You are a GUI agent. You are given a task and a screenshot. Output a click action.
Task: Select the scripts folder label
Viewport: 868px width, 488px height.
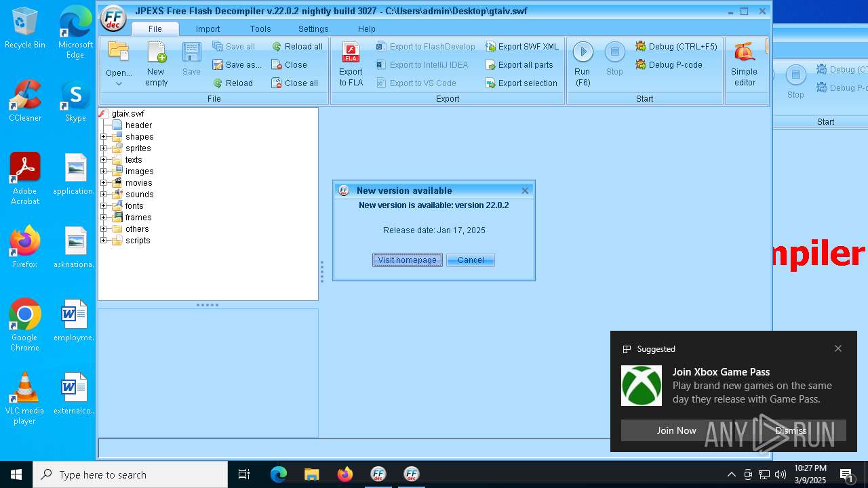(x=138, y=241)
